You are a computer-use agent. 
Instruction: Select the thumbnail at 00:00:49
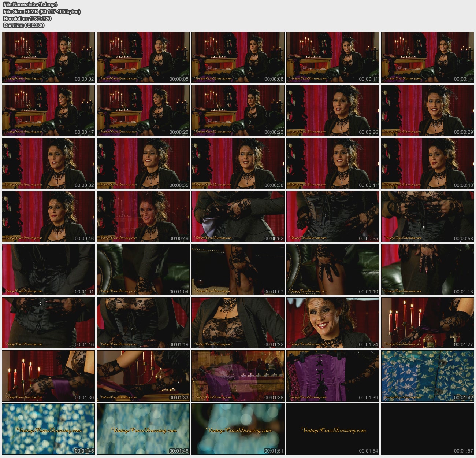coord(143,217)
